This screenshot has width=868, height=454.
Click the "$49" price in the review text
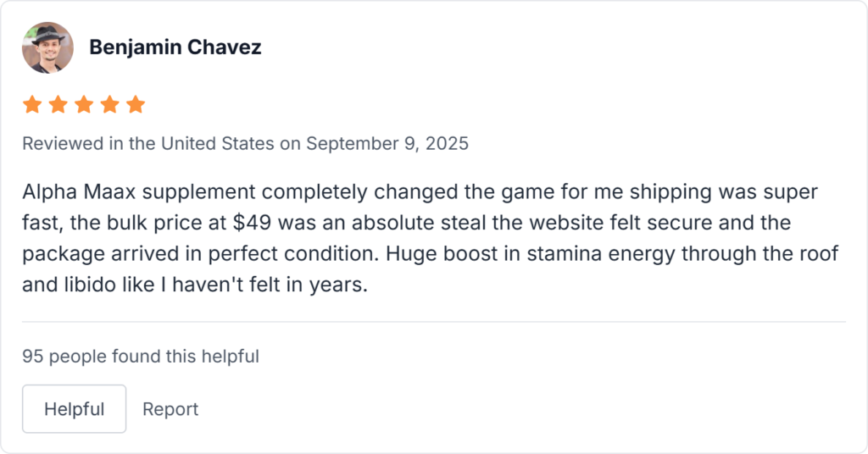tap(253, 223)
